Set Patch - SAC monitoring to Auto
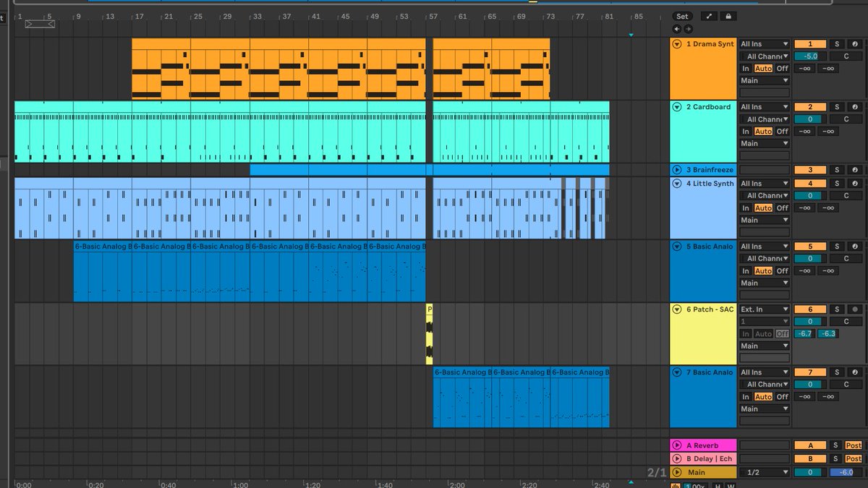This screenshot has height=488, width=868. tap(764, 333)
